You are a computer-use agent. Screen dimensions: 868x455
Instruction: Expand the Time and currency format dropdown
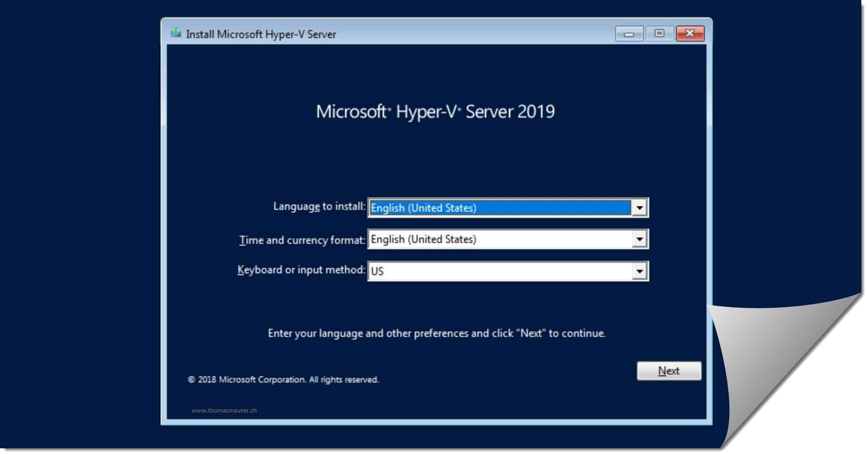[508, 239]
